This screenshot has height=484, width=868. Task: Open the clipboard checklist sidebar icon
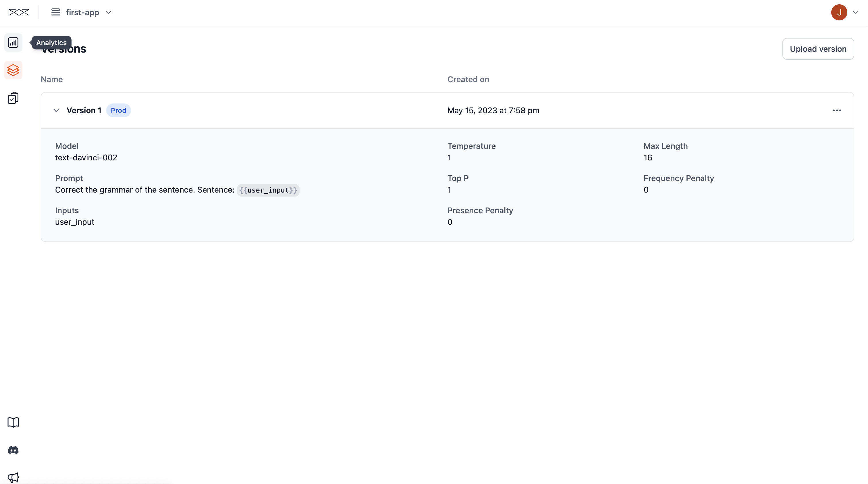[x=13, y=98]
